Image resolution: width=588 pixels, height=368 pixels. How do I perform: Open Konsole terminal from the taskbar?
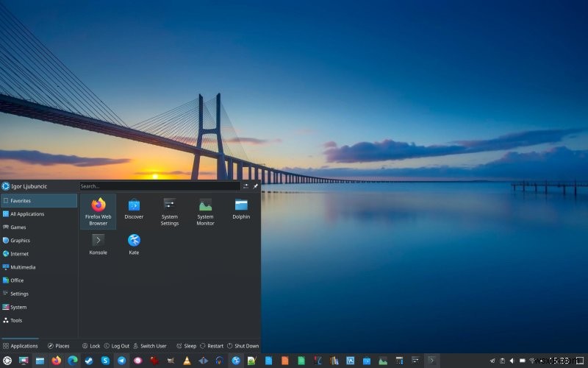click(432, 361)
